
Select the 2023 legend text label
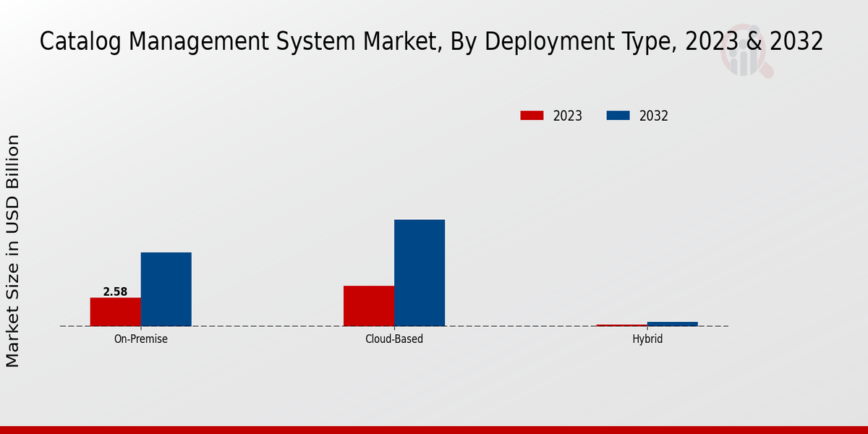coord(568,116)
